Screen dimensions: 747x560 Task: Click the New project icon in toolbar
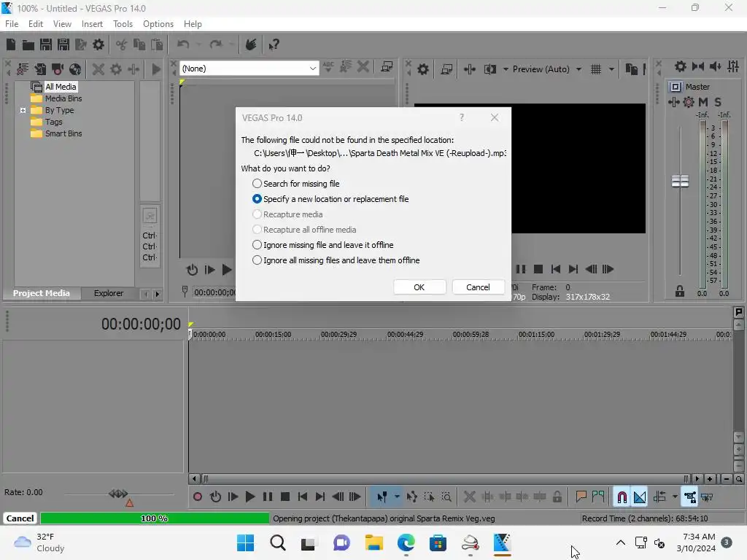pyautogui.click(x=11, y=44)
